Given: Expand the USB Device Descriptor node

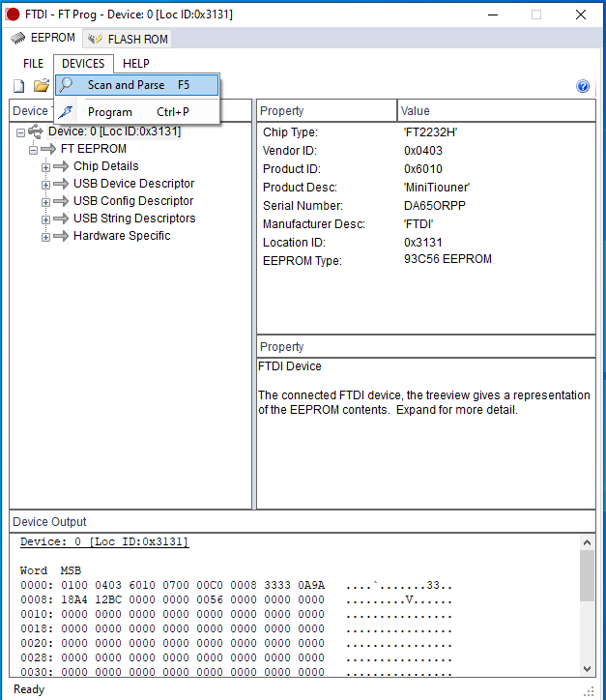Looking at the screenshot, I should (45, 185).
